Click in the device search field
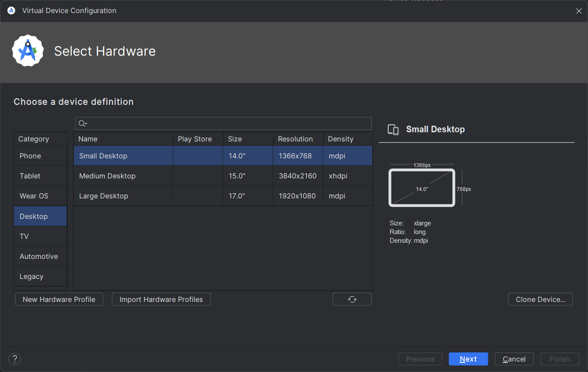Image resolution: width=588 pixels, height=372 pixels. point(223,124)
